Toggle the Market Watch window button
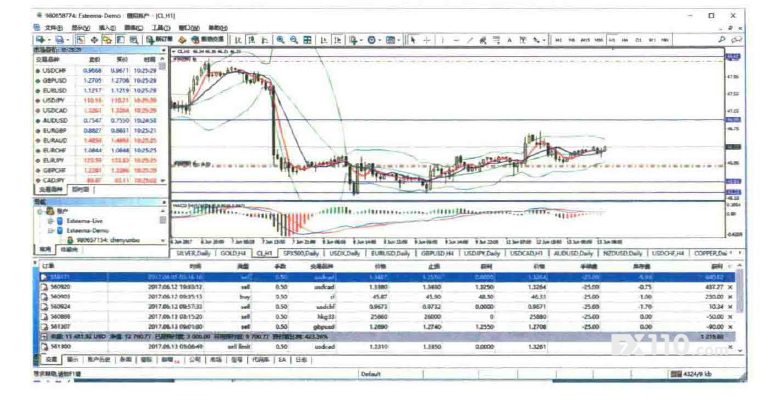Image resolution: width=769 pixels, height=396 pixels. point(80,40)
